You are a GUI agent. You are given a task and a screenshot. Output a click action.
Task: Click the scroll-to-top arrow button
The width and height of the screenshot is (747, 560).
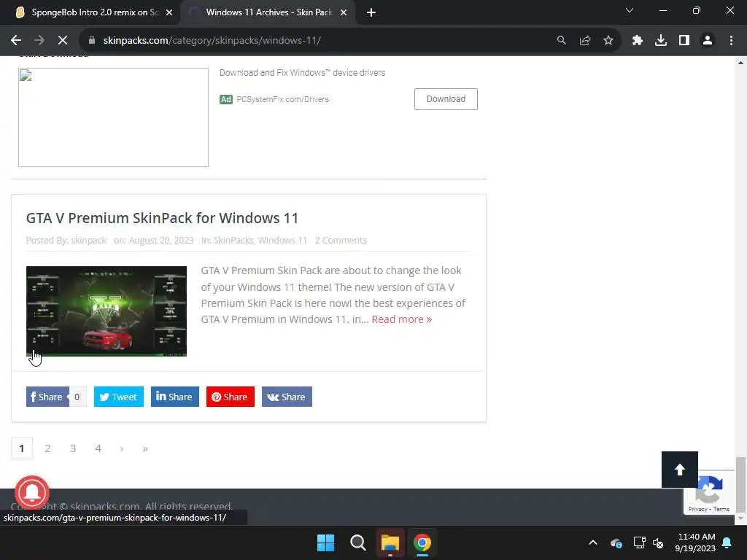679,470
